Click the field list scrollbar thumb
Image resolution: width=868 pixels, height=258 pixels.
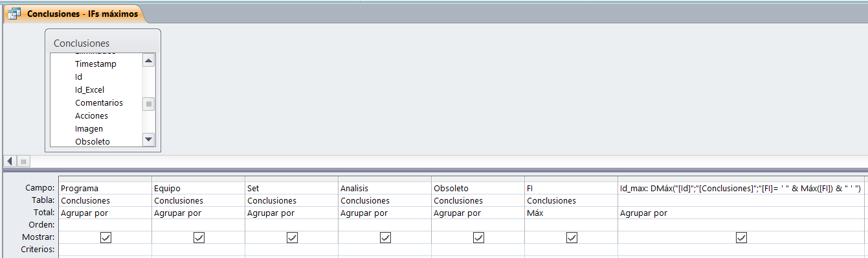tap(148, 104)
